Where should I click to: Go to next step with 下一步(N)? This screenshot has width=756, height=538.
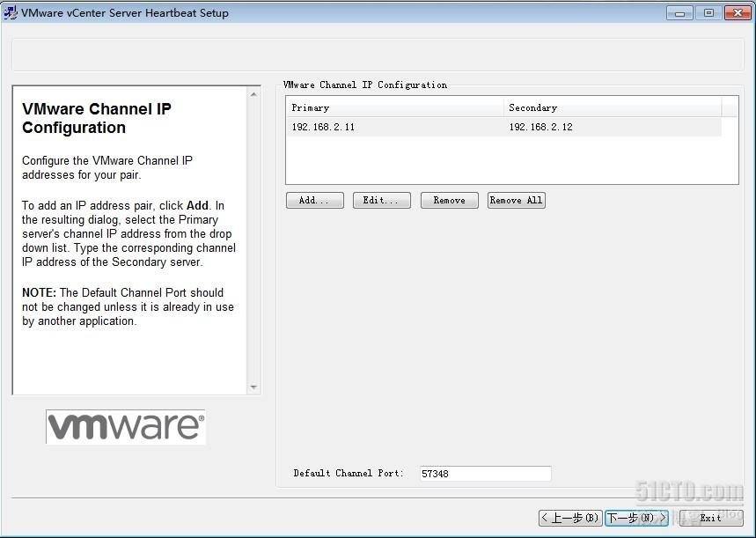pyautogui.click(x=636, y=519)
